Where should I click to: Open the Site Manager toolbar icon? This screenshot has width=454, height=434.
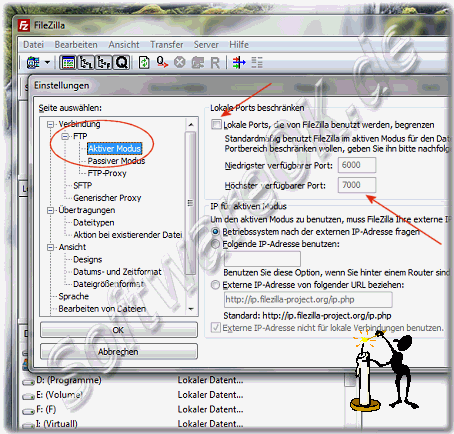click(x=33, y=62)
